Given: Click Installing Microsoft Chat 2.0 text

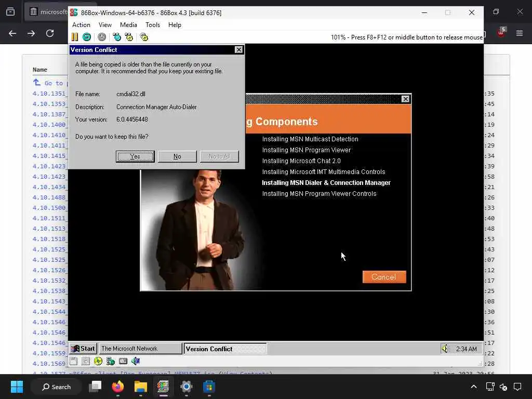Looking at the screenshot, I should coord(301,161).
